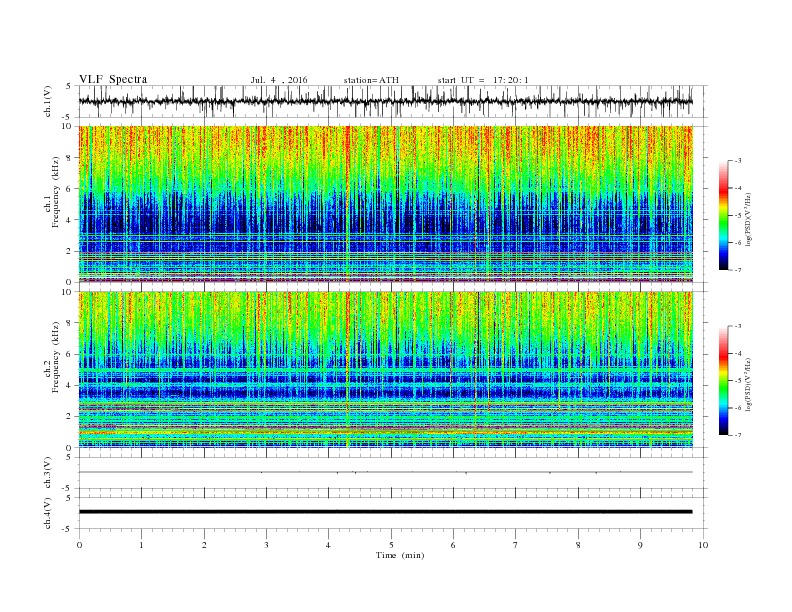Click the time axis tick label "9"
Viewport: 792px width, 612px height.
pyautogui.click(x=640, y=545)
